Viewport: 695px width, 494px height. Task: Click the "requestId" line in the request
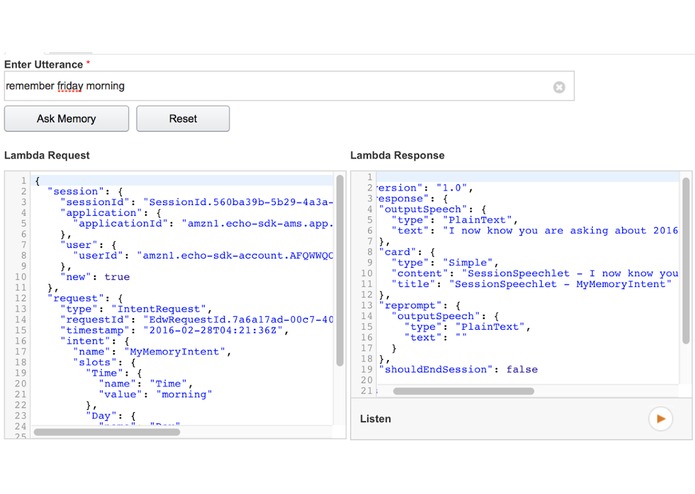197,319
